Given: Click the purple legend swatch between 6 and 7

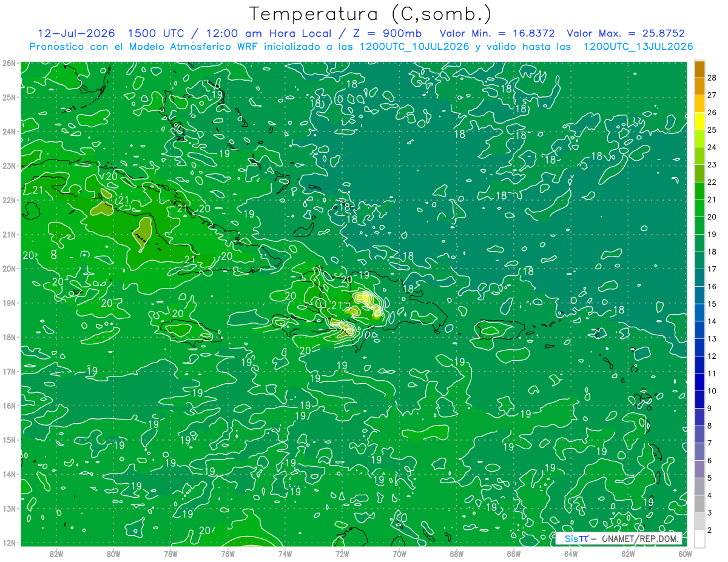Looking at the screenshot, I should point(699,452).
